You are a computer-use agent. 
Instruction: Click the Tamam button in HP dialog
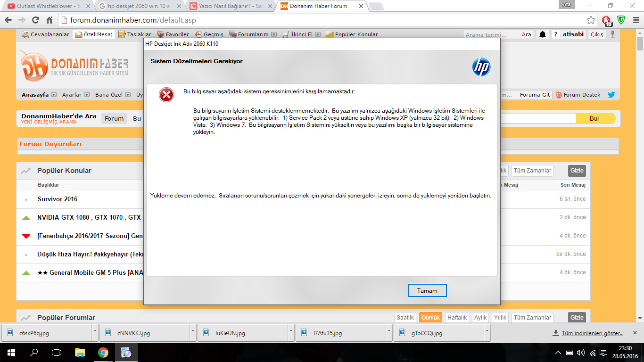tap(427, 290)
